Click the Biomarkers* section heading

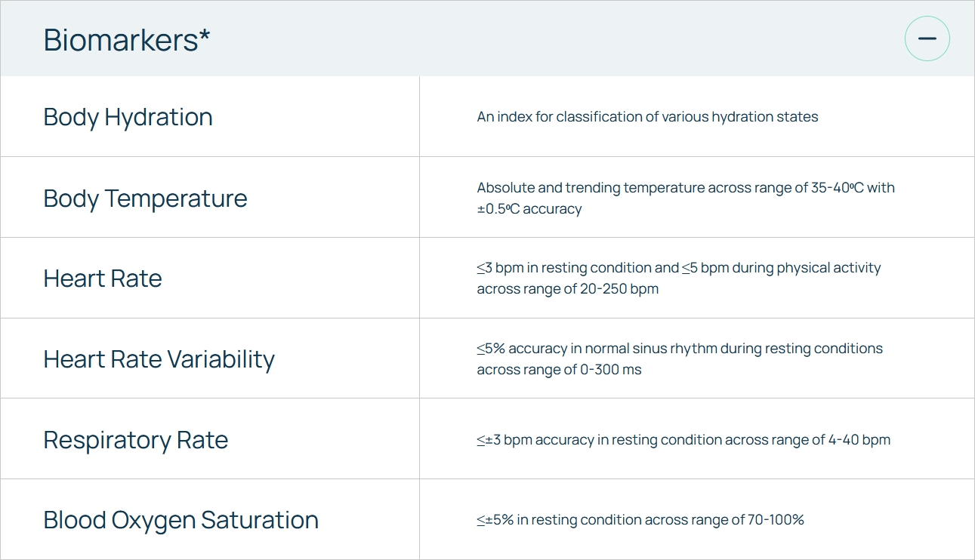pyautogui.click(x=127, y=39)
